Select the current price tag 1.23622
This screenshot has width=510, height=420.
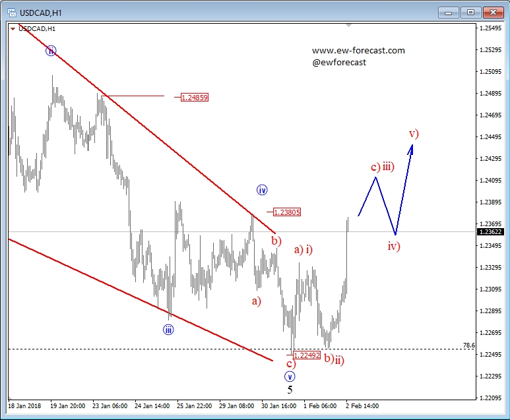point(490,232)
